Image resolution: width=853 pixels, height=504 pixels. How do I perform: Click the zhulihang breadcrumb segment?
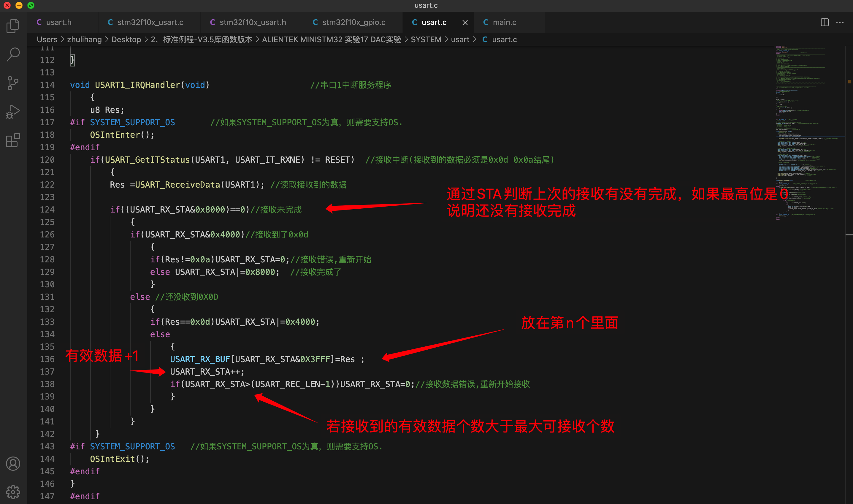[84, 39]
